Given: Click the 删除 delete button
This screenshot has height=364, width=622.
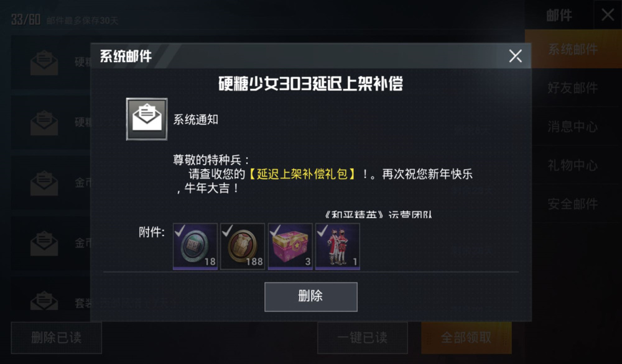Looking at the screenshot, I should [311, 297].
